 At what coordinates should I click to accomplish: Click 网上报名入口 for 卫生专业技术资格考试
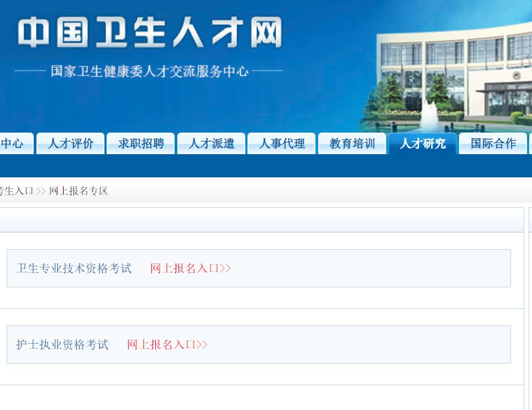click(x=191, y=269)
